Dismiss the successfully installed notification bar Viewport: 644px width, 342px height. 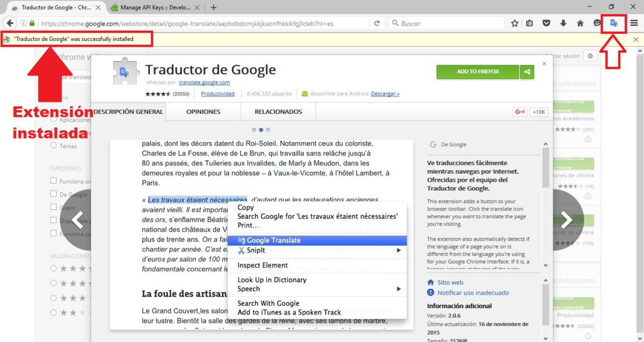[x=636, y=39]
